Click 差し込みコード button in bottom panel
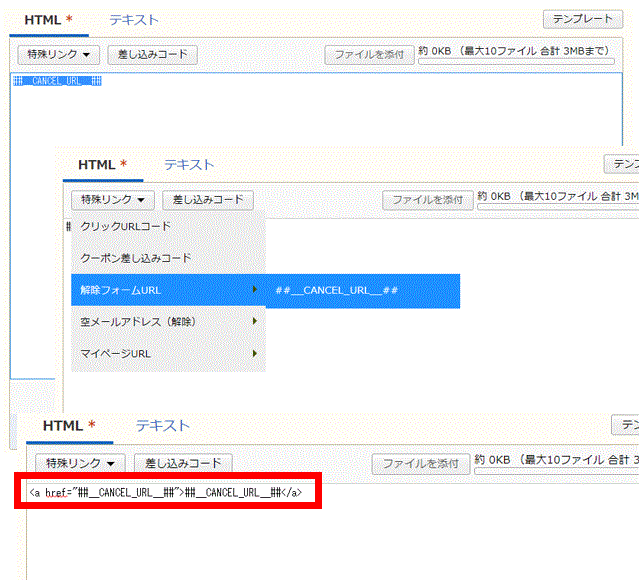 [183, 463]
